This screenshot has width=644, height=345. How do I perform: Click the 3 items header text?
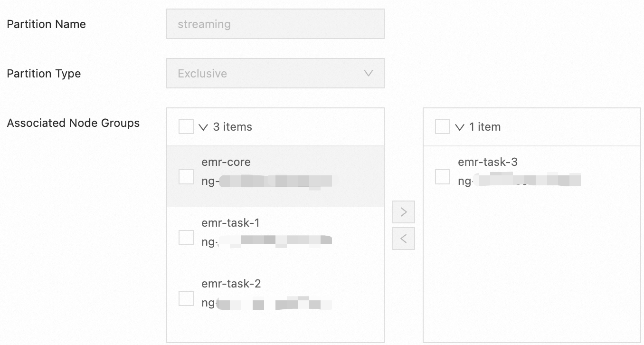pyautogui.click(x=233, y=127)
